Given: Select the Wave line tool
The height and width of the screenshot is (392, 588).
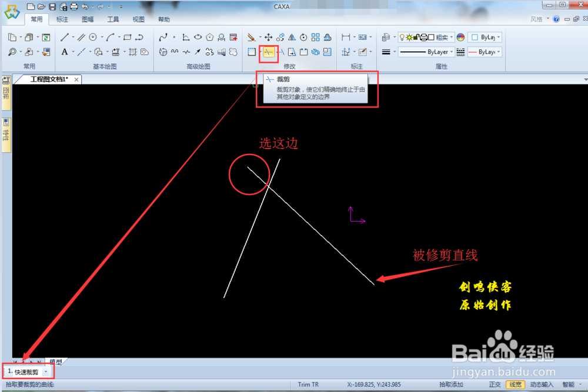Looking at the screenshot, I should (175, 52).
